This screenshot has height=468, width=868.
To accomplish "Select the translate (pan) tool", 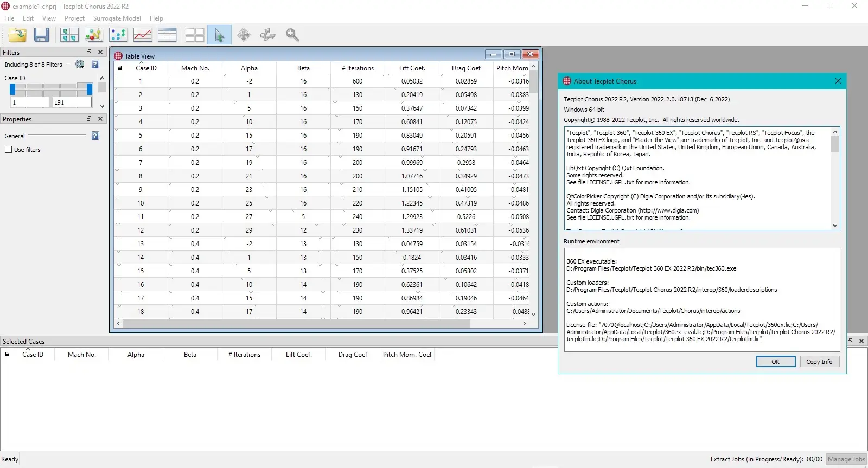I will (x=244, y=35).
